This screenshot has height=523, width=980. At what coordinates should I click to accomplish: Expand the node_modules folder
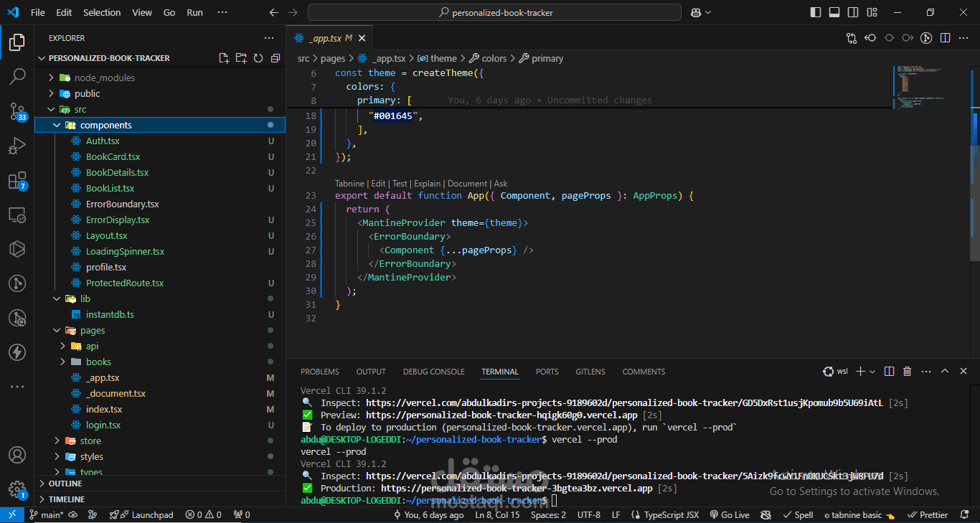click(51, 77)
